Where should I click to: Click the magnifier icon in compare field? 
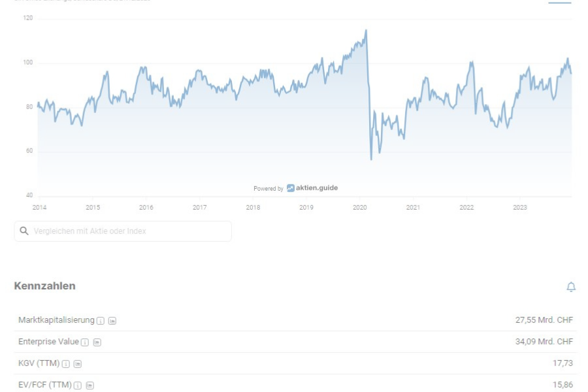pyautogui.click(x=24, y=231)
